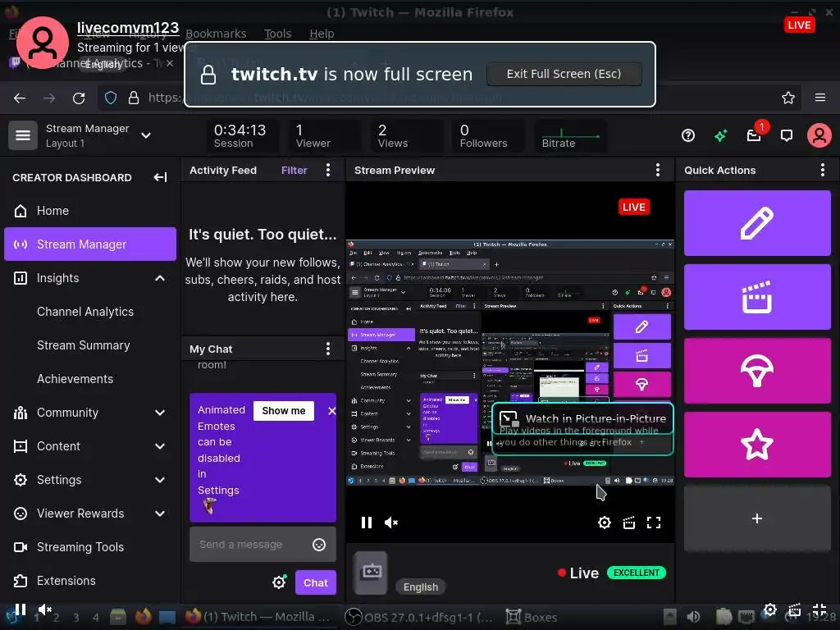The width and height of the screenshot is (840, 630).
Task: Pause the outer video overlay player
Action: (21, 609)
